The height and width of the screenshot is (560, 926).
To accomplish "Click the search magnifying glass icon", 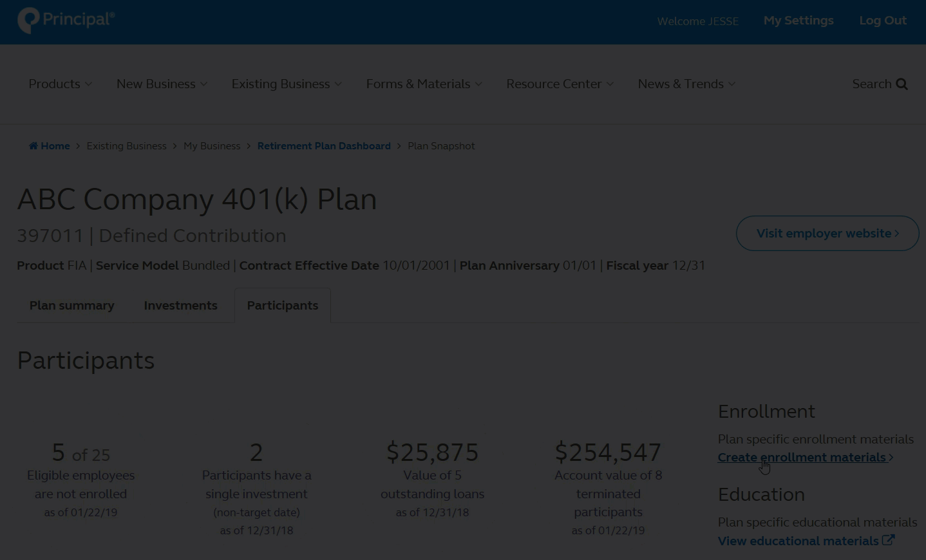I will coord(902,84).
